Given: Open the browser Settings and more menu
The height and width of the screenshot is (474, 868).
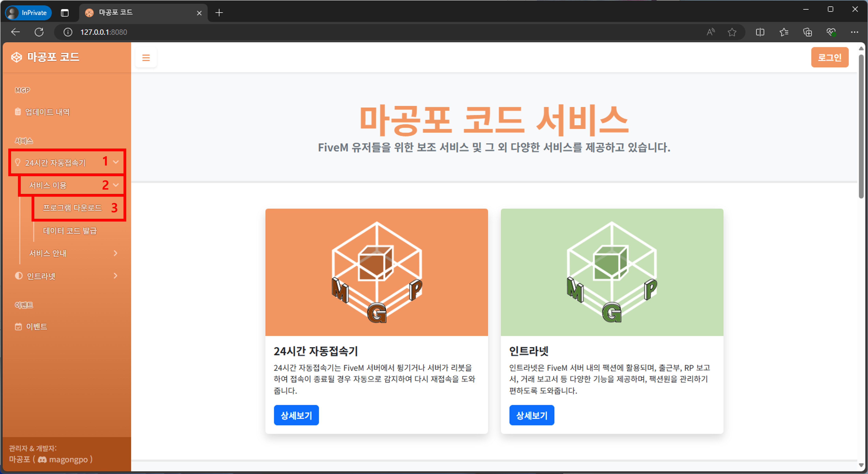Looking at the screenshot, I should 855,32.
